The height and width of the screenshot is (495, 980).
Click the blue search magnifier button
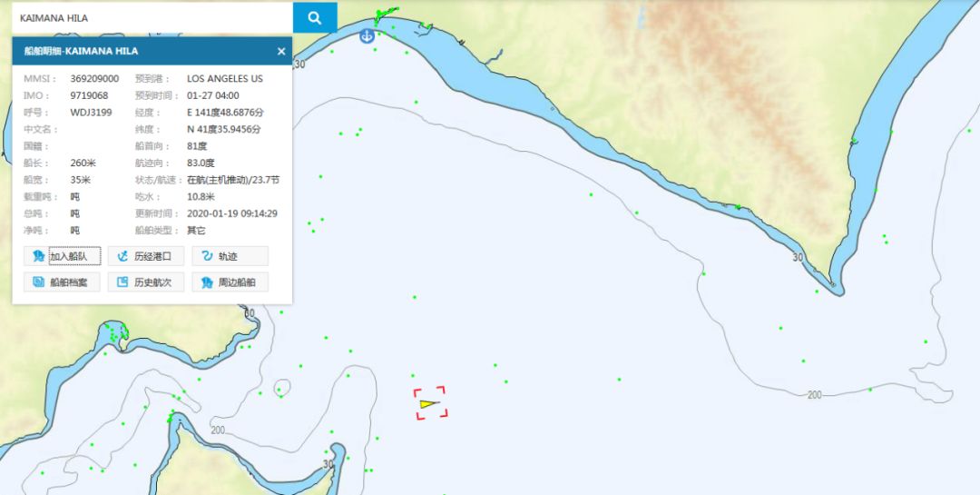315,18
